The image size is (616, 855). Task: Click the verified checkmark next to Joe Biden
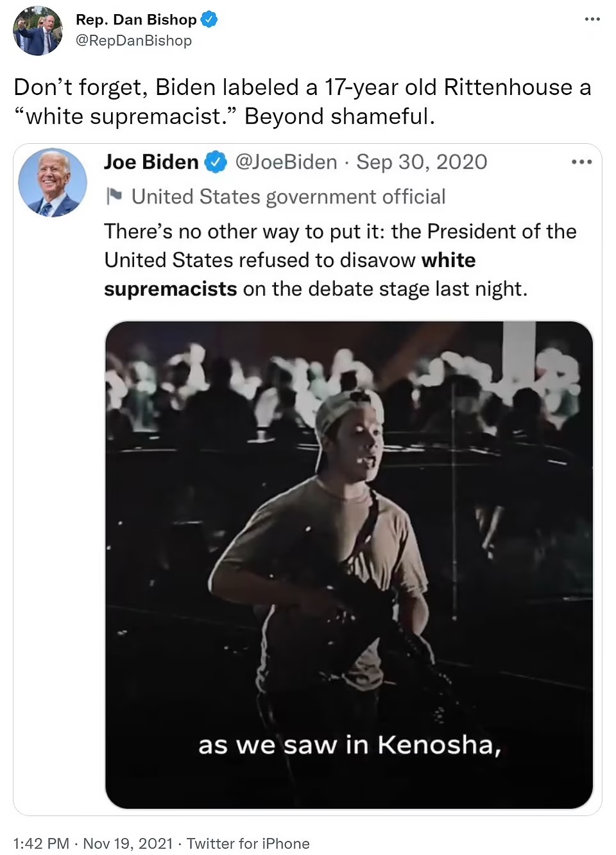(x=216, y=162)
